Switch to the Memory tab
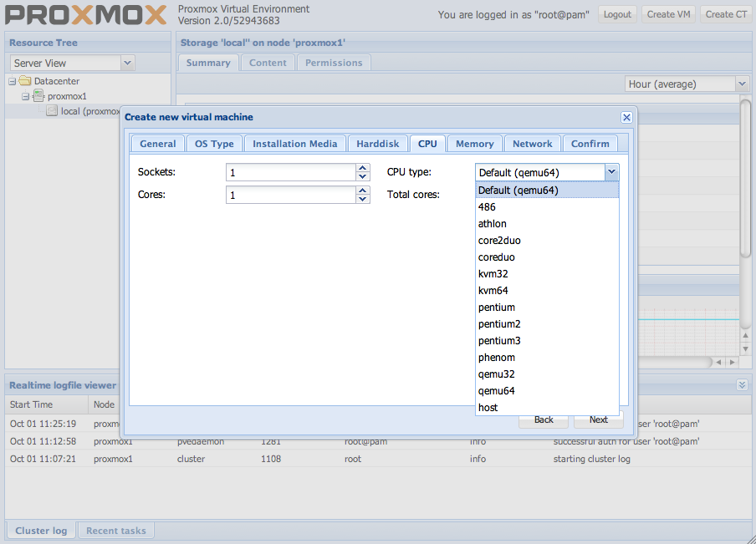 point(474,144)
